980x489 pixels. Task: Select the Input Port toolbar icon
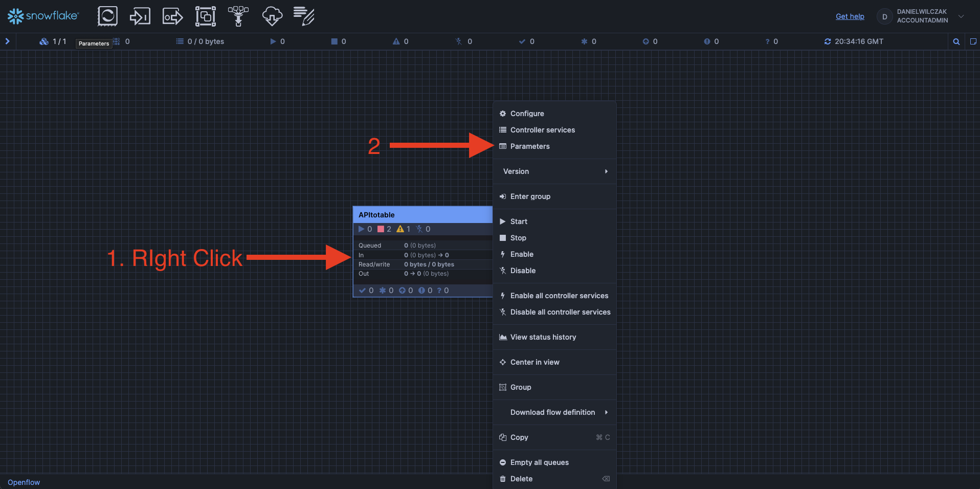pyautogui.click(x=140, y=16)
